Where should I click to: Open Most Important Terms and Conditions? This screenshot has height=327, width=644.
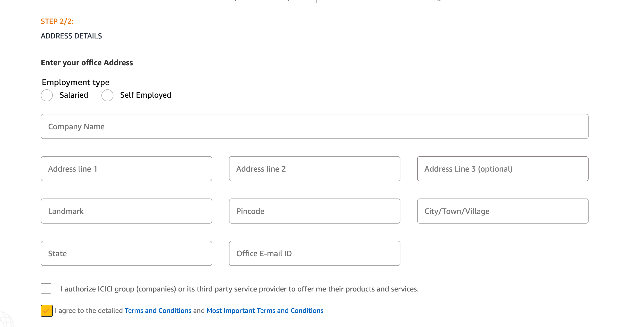[265, 311]
